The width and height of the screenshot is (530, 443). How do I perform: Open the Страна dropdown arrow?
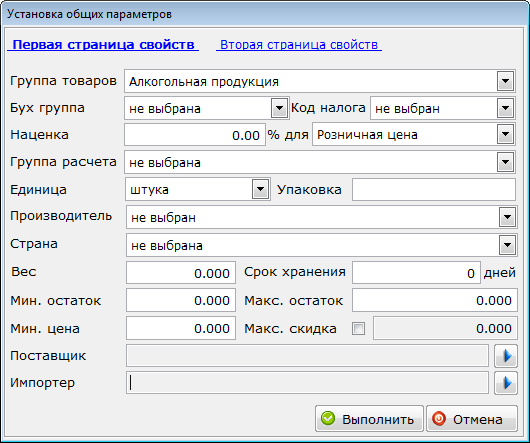coord(507,245)
